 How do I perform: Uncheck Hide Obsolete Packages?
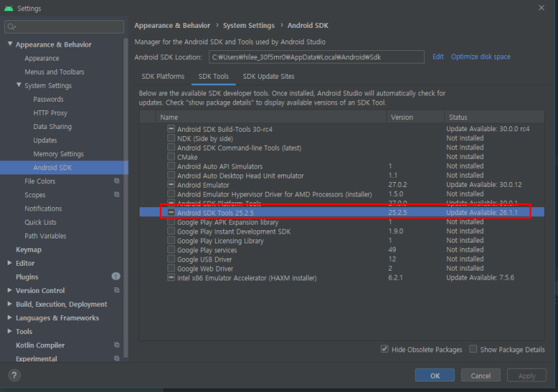[384, 349]
